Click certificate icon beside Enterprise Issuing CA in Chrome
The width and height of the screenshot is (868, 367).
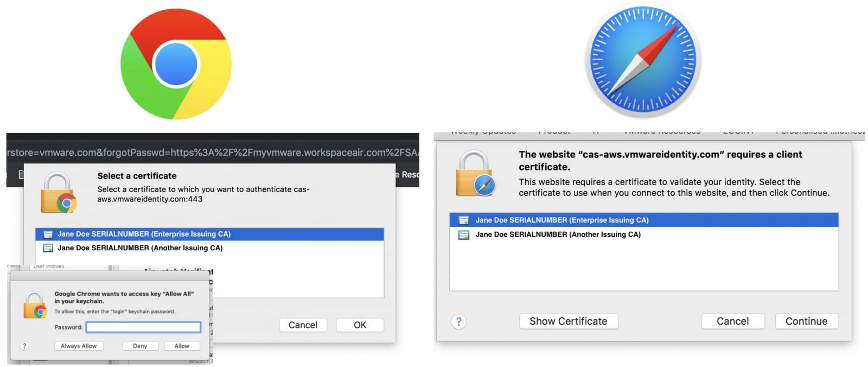(48, 234)
